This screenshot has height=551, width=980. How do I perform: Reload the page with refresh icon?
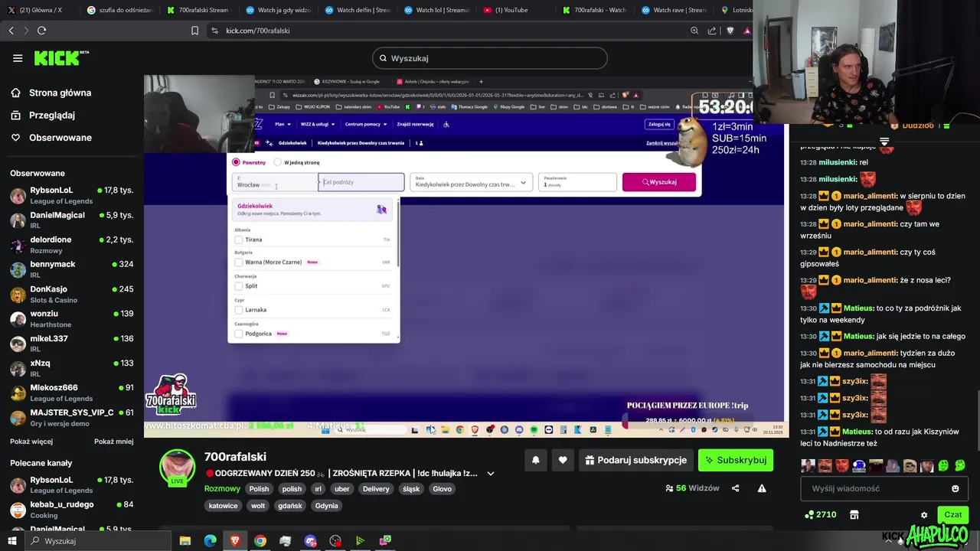pyautogui.click(x=41, y=31)
